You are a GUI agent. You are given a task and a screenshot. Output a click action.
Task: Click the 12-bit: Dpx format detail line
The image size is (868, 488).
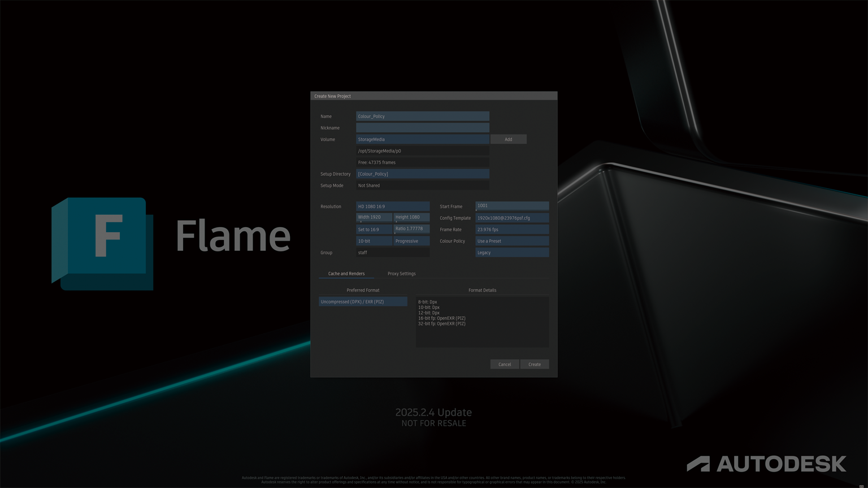[x=428, y=313]
